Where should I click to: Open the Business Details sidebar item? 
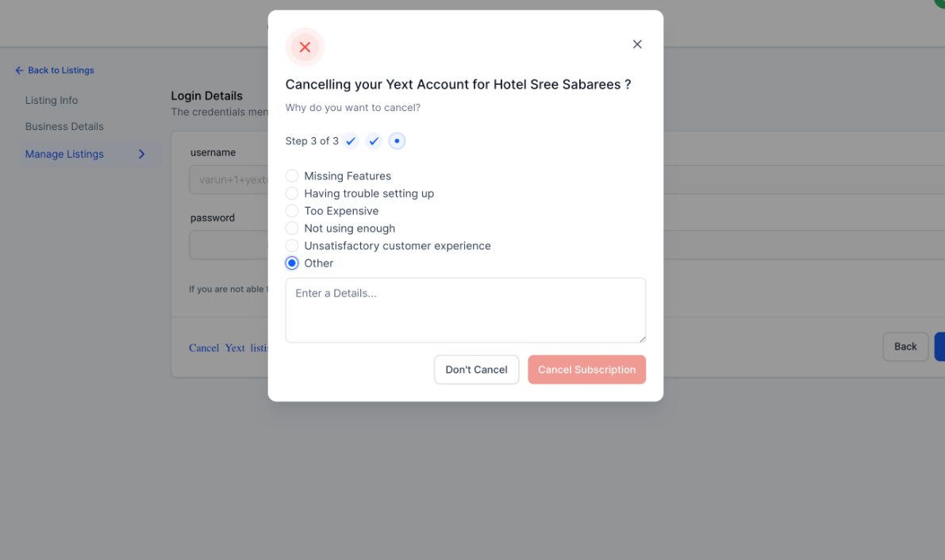click(64, 127)
